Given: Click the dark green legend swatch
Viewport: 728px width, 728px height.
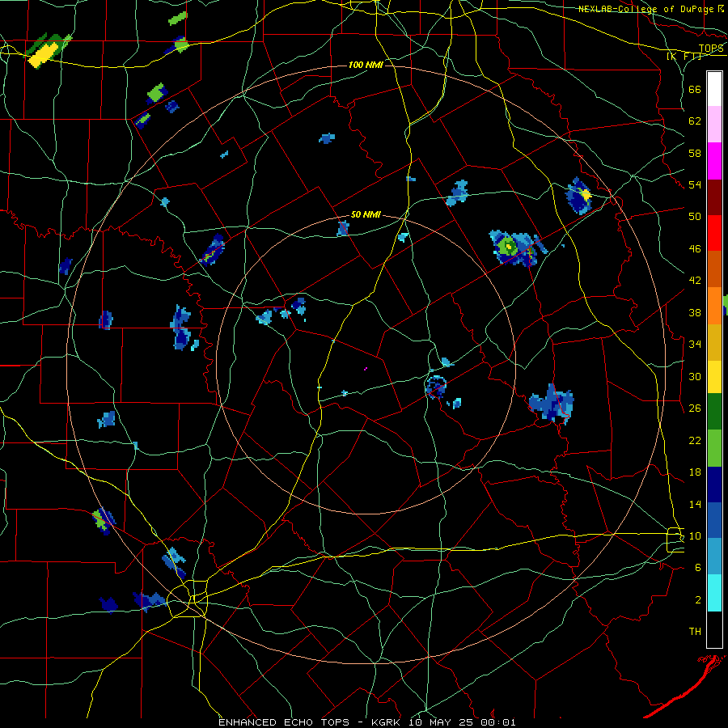Looking at the screenshot, I should click(714, 412).
